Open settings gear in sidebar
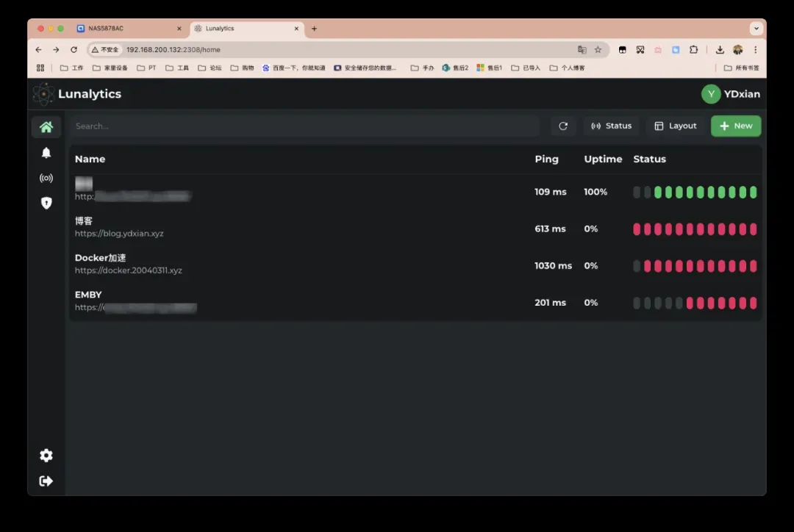794x532 pixels. (46, 456)
